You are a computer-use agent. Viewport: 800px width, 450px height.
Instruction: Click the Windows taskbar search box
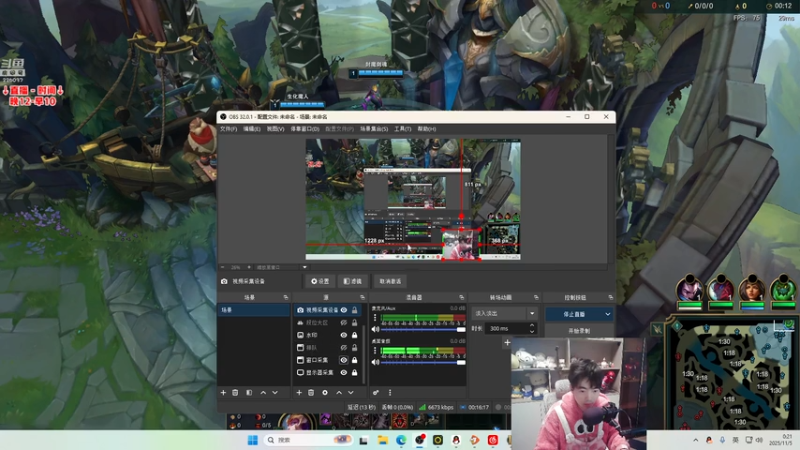(x=308, y=440)
